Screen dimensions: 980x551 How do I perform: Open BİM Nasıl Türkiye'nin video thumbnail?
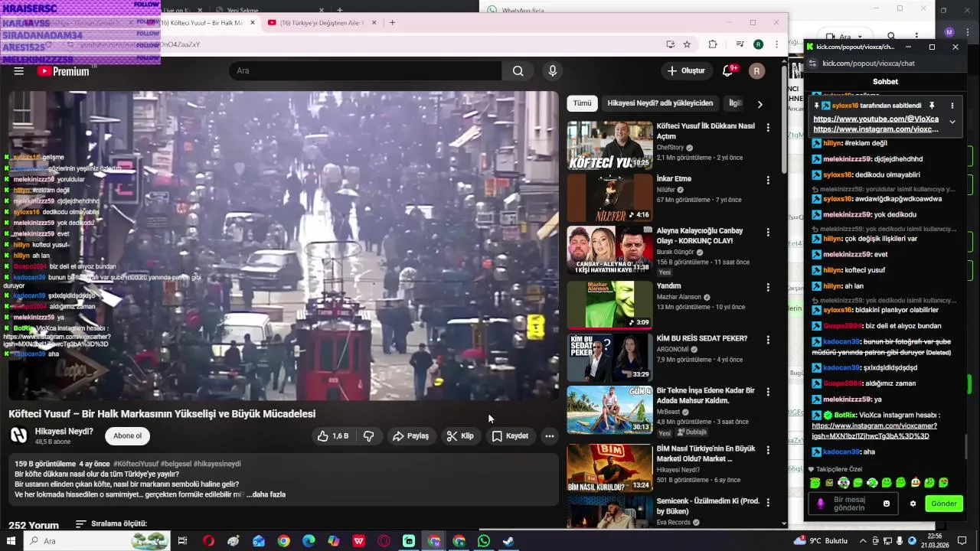pyautogui.click(x=609, y=468)
